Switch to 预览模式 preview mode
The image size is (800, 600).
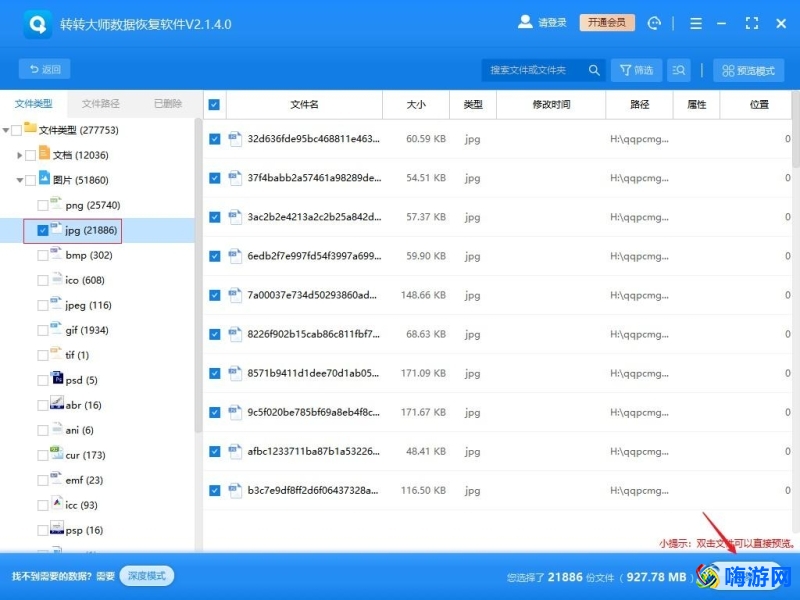(x=748, y=70)
